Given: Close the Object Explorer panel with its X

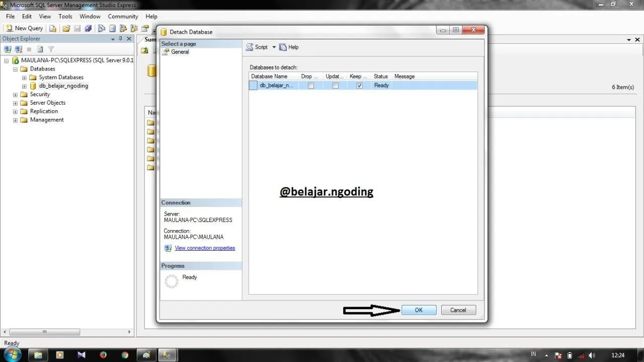Looking at the screenshot, I should (129, 38).
